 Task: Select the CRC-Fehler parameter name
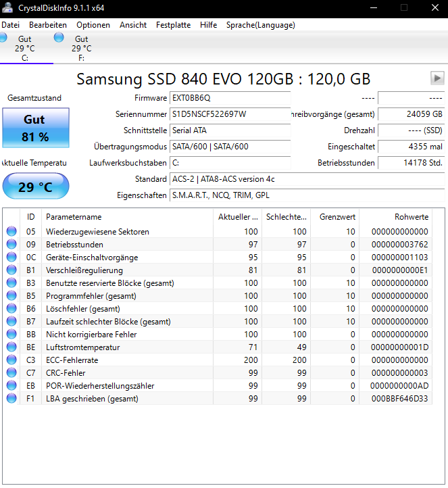point(66,373)
